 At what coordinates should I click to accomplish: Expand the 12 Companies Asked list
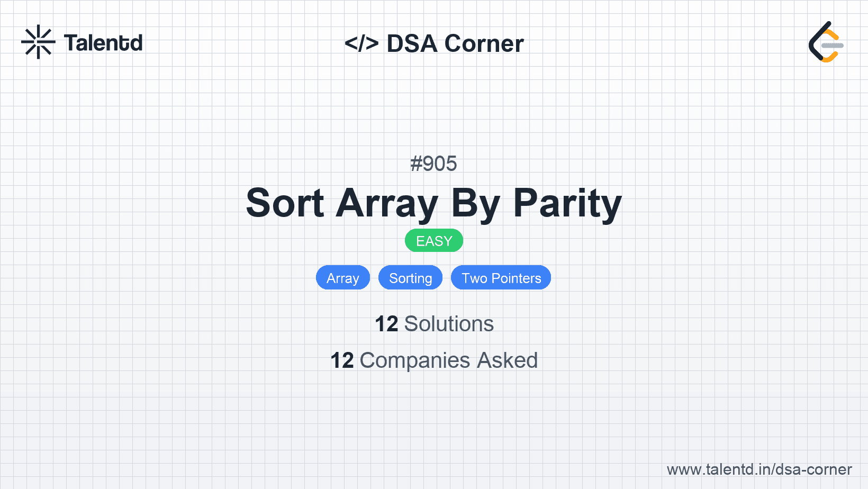[x=434, y=360]
